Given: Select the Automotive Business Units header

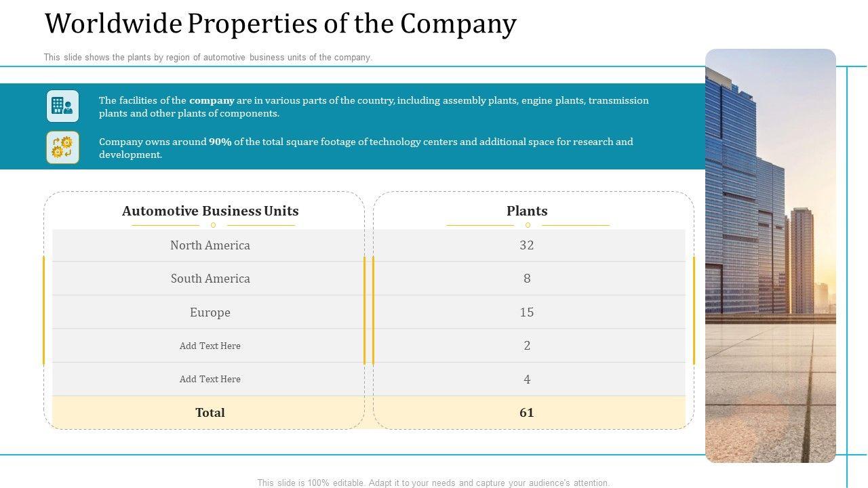Looking at the screenshot, I should coord(210,211).
